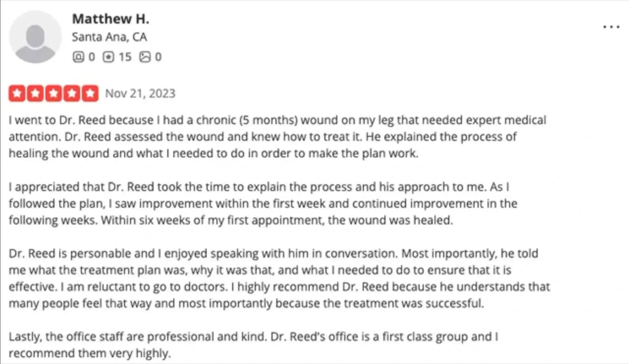Open the three-dot more options menu
This screenshot has width=629, height=364.
point(611,27)
